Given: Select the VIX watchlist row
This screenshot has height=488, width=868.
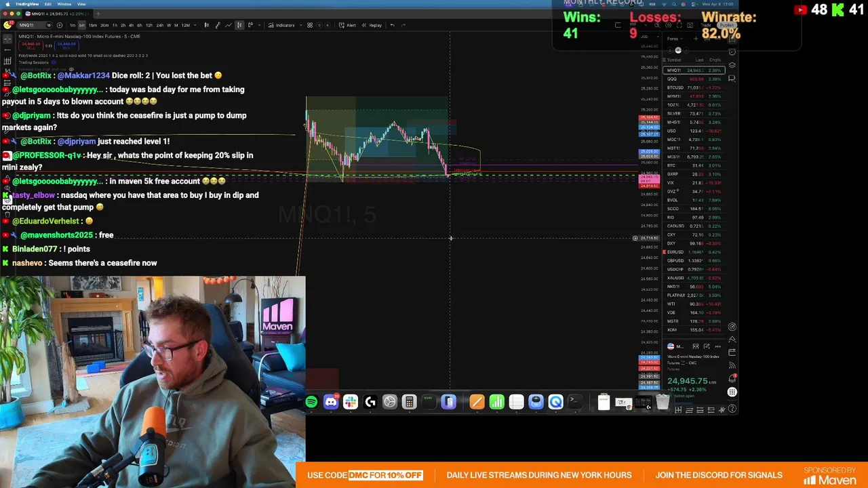Looking at the screenshot, I should point(694,182).
